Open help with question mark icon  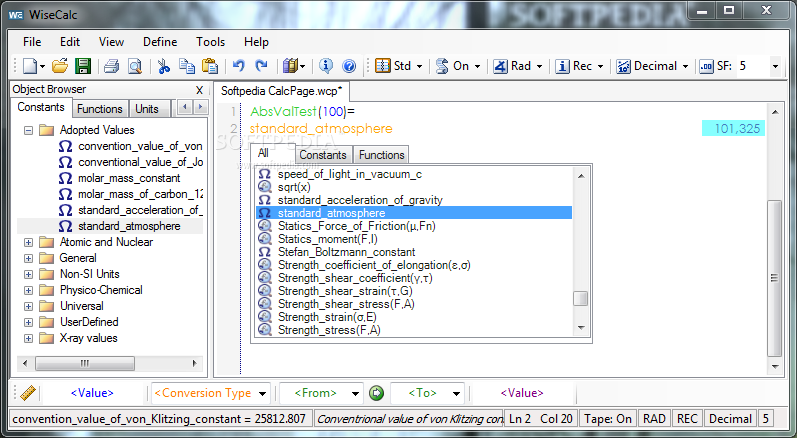pos(349,66)
